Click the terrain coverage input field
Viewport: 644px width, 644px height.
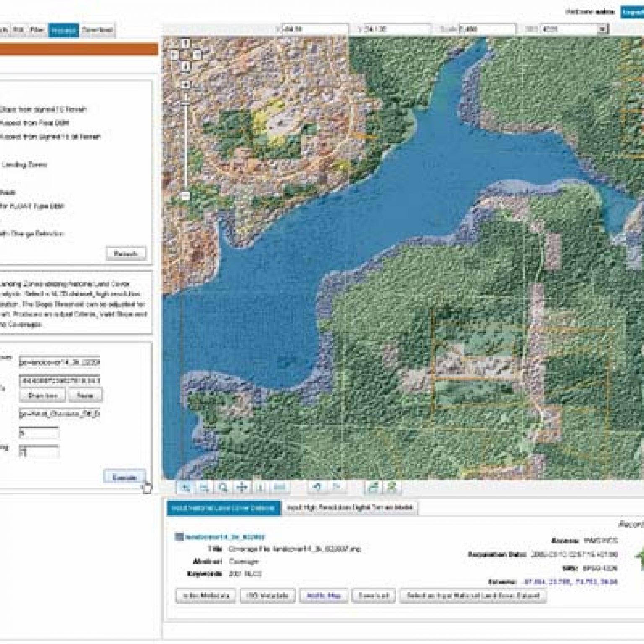click(60, 413)
